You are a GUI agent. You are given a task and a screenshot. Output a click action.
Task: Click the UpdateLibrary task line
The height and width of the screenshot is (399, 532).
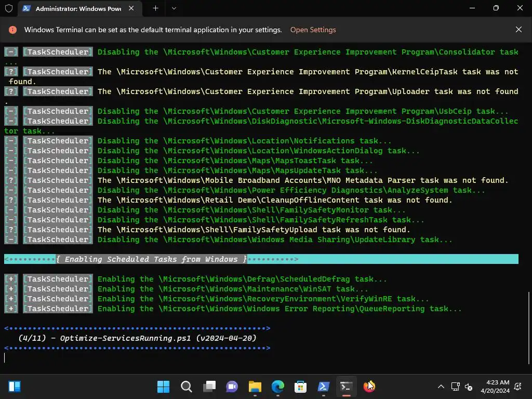tap(229, 240)
